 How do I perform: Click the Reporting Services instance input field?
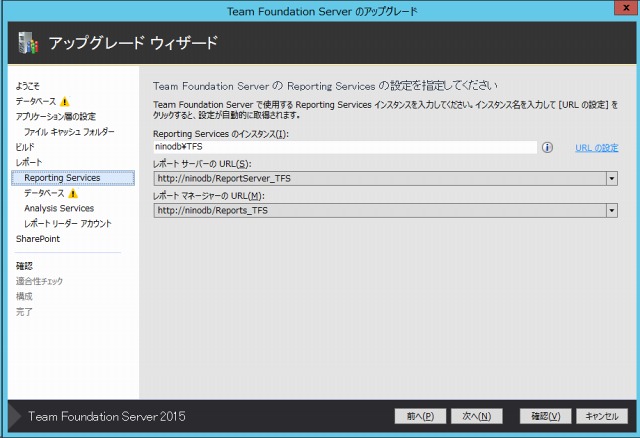tap(345, 147)
